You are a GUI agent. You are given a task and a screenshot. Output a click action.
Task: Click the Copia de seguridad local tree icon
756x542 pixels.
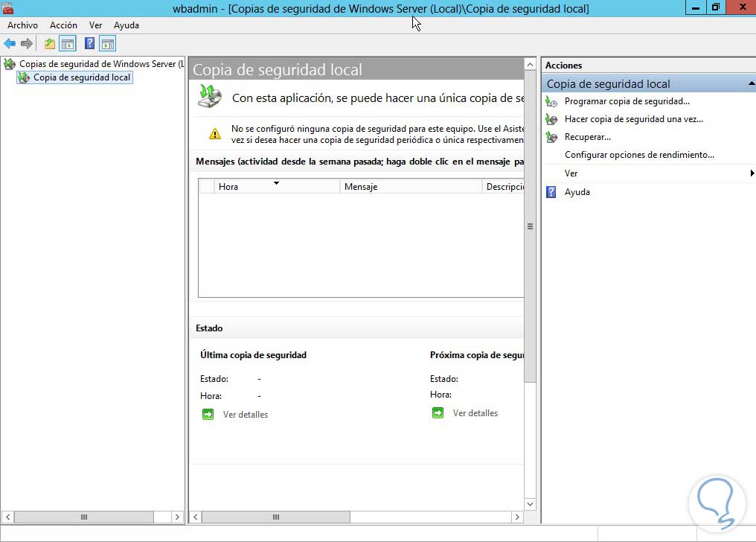coord(24,77)
